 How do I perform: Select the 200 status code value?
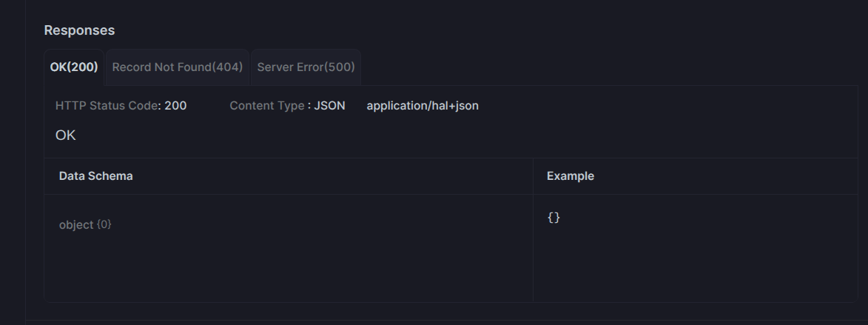tap(175, 106)
